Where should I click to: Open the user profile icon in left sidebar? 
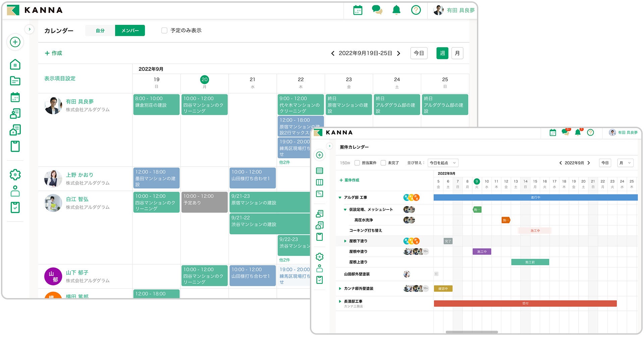pos(15,191)
